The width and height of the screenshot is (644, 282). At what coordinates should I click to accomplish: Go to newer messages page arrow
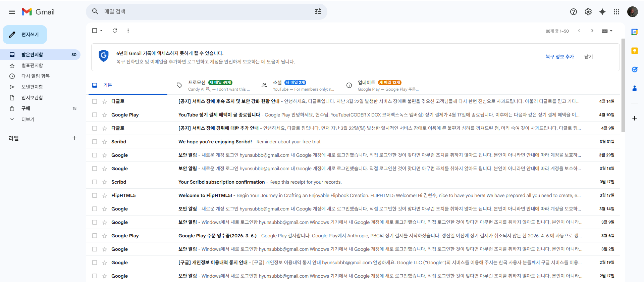point(579,31)
